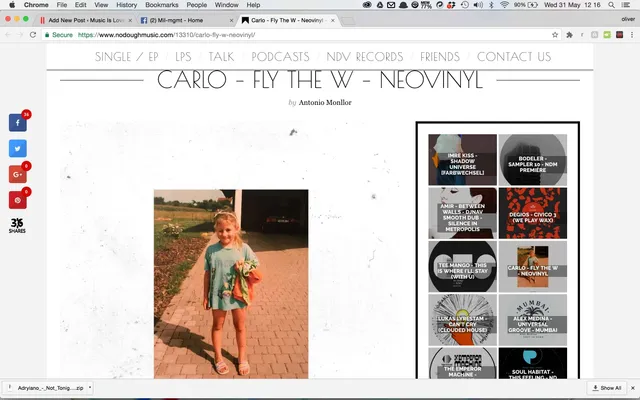Reload the page in Chrome
The width and height of the screenshot is (640, 400).
33,35
